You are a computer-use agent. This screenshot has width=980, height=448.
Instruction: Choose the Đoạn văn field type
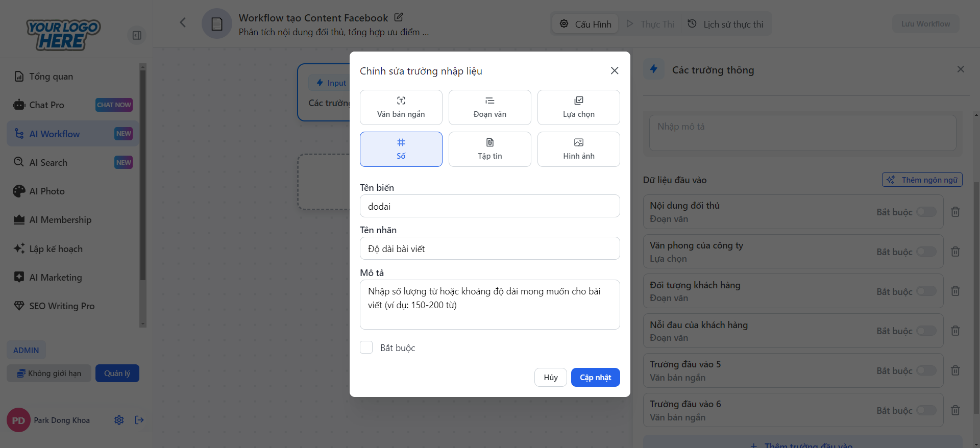tap(489, 107)
